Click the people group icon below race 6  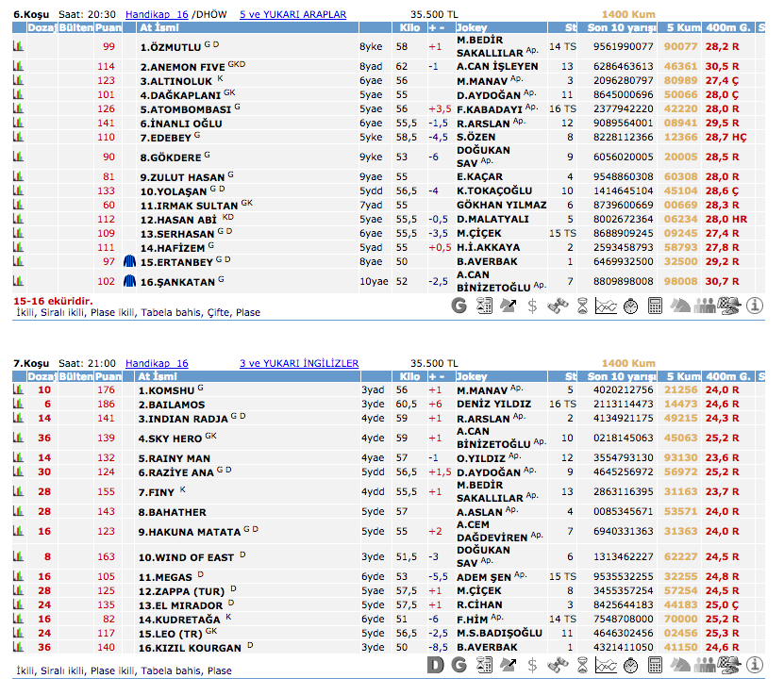(706, 306)
